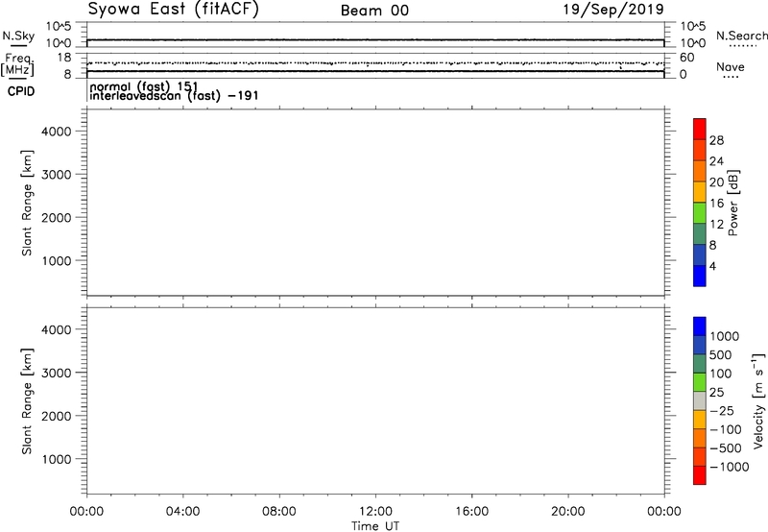Click the "Power [dB]" colorbar title
Image resolution: width=768 pixels, height=532 pixels.
tap(734, 204)
